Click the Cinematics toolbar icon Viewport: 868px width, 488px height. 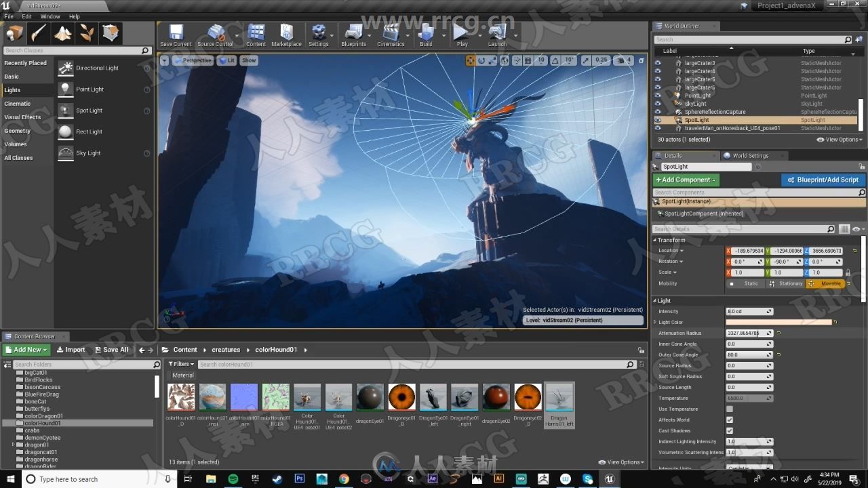[x=391, y=35]
